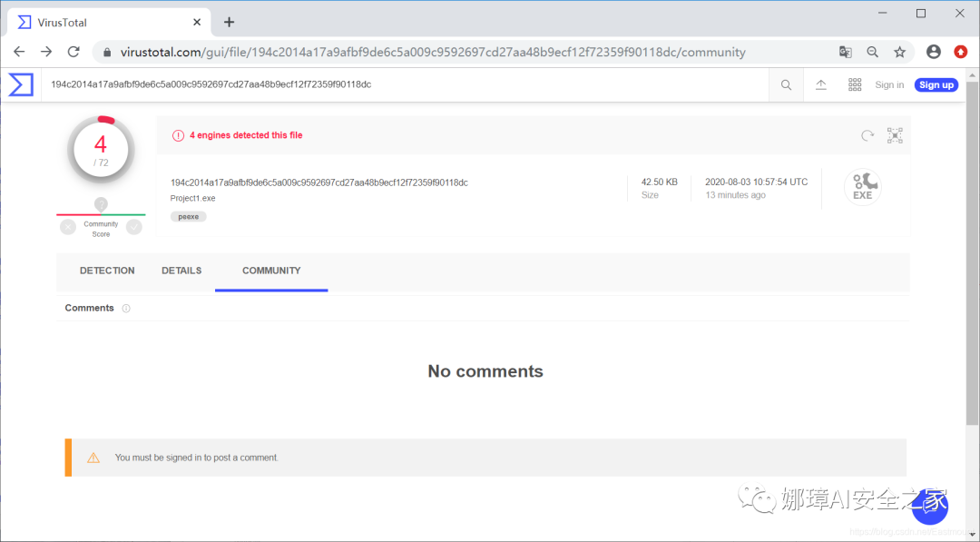Click the Sign up button
This screenshot has width=980, height=542.
click(936, 85)
